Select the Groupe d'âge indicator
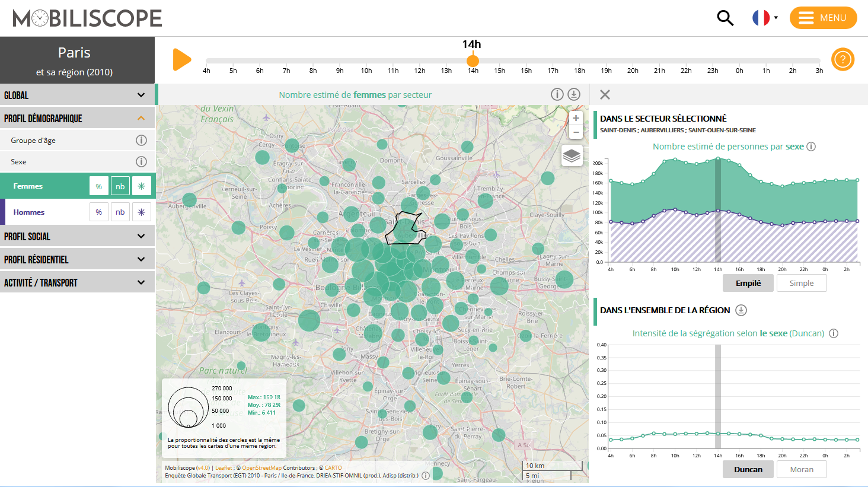 [x=33, y=141]
